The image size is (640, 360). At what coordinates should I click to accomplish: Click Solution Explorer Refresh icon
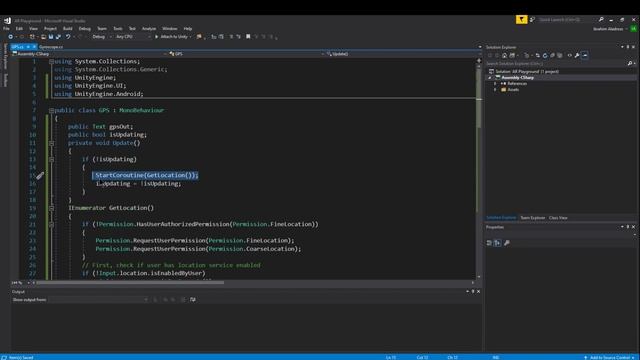tap(545, 56)
